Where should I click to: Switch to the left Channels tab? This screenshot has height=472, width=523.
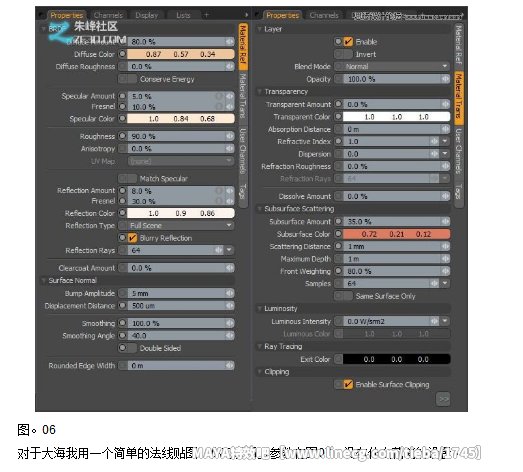[x=108, y=15]
